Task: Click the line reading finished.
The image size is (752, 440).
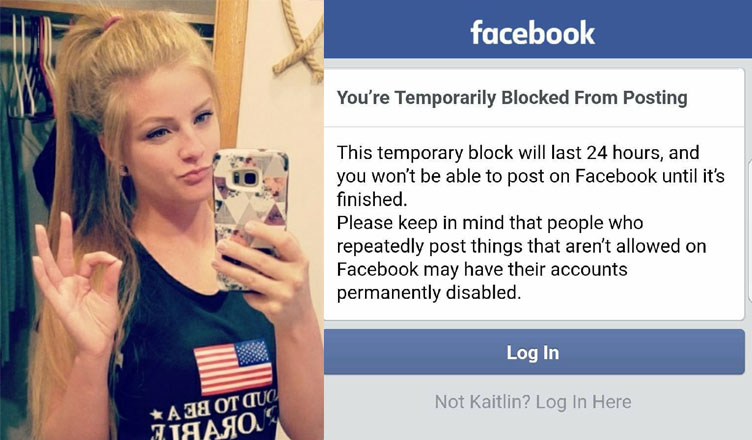Action: point(372,199)
